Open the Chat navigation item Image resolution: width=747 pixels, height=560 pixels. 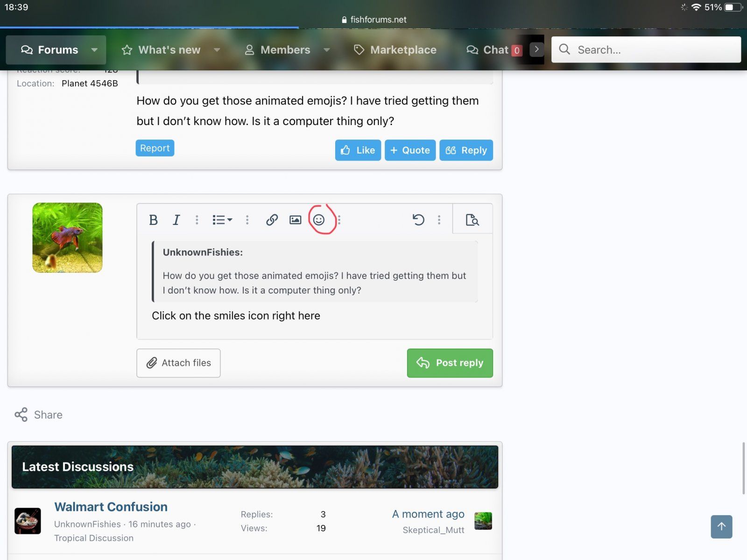[488, 50]
